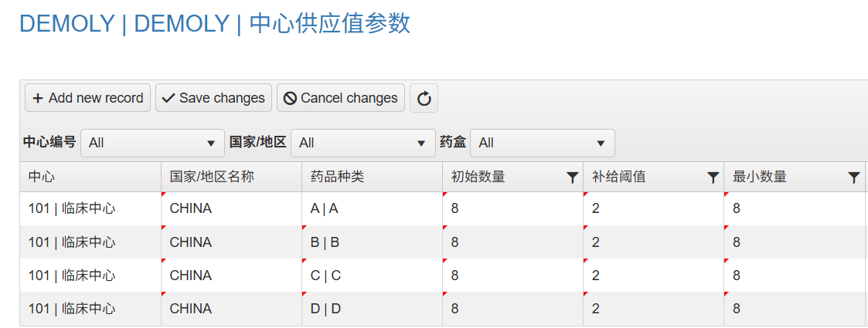Click the ban icon of Cancel changes
868x328 pixels.
[290, 99]
